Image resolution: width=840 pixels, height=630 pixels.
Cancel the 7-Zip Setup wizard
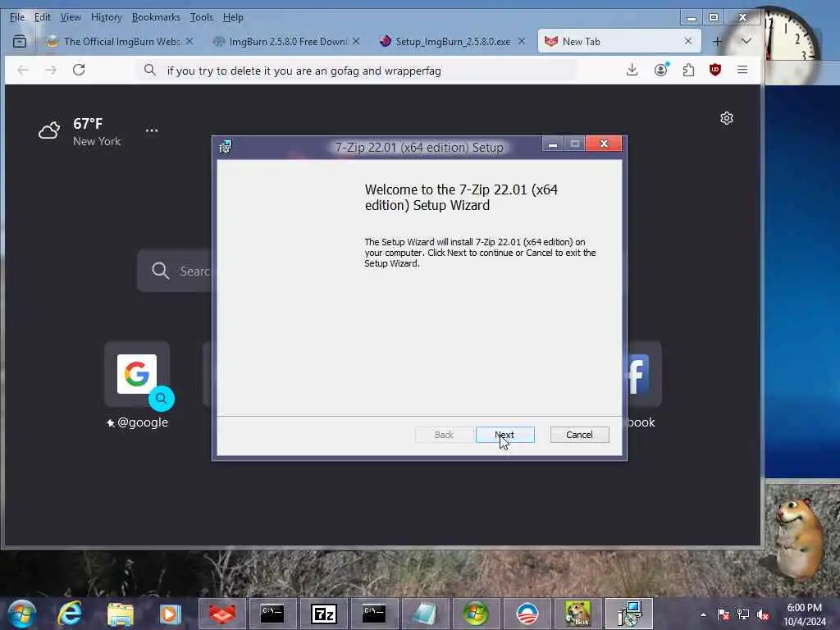579,435
